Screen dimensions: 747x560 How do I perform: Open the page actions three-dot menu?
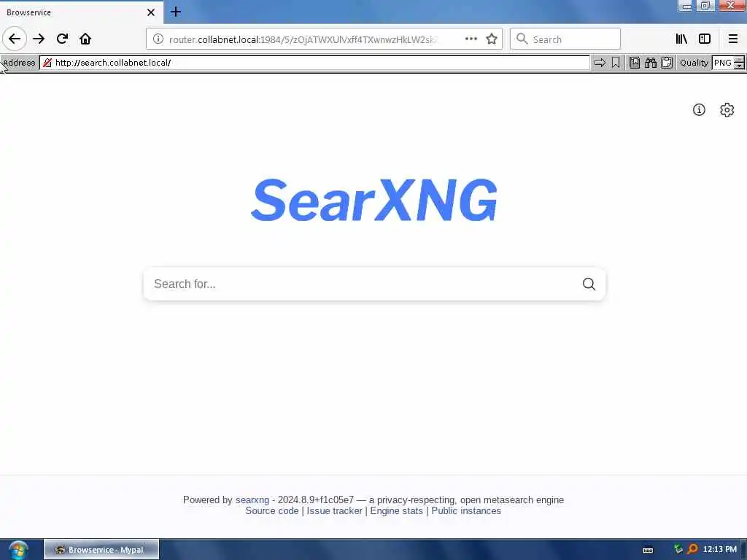471,39
